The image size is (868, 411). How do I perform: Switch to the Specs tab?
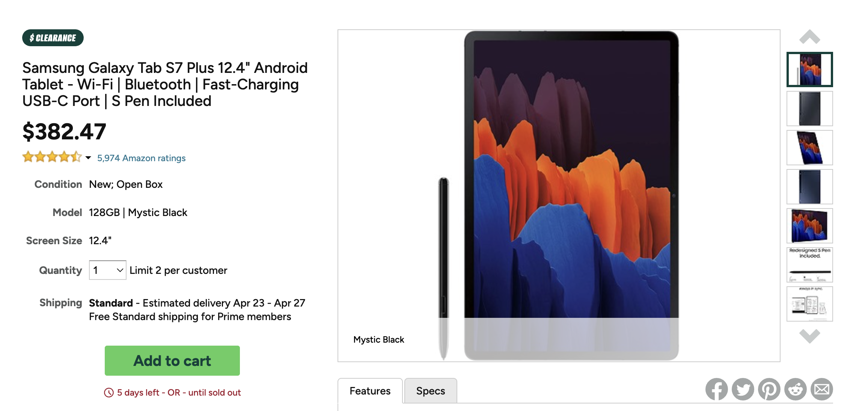(x=431, y=391)
